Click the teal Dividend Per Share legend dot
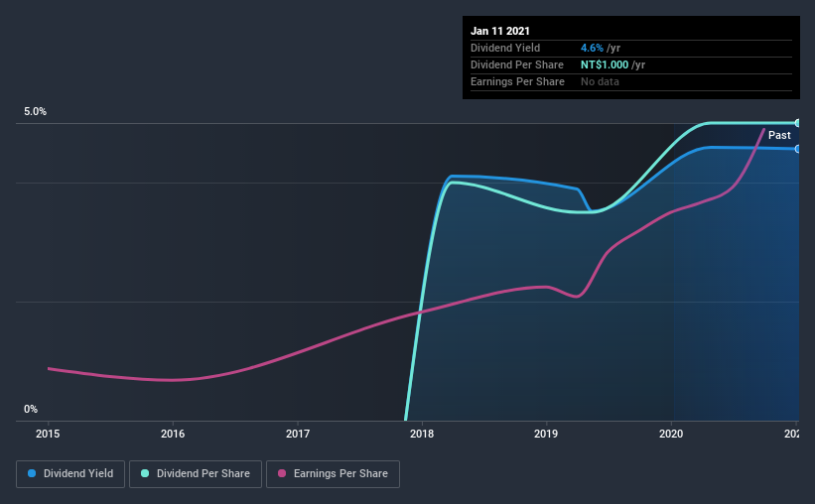The width and height of the screenshot is (815, 504). click(x=145, y=473)
